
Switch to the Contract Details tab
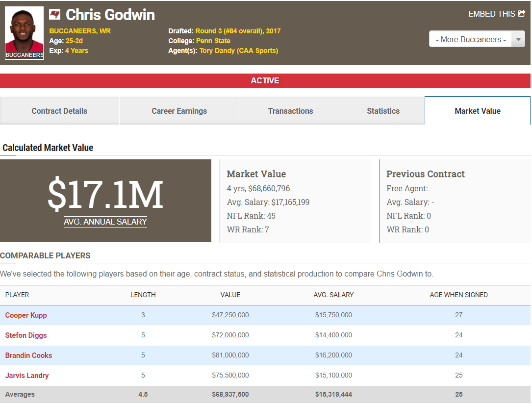(x=59, y=111)
